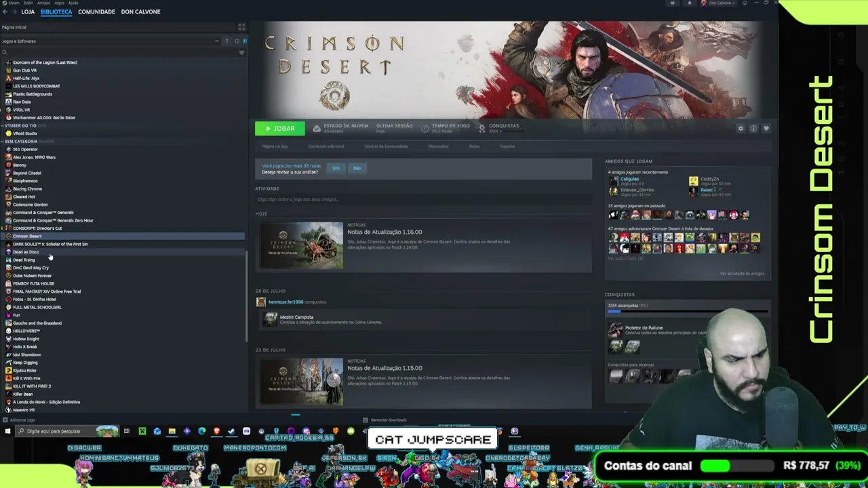The width and height of the screenshot is (868, 488).
Task: Open the Exibir menu
Action: pyautogui.click(x=28, y=3)
